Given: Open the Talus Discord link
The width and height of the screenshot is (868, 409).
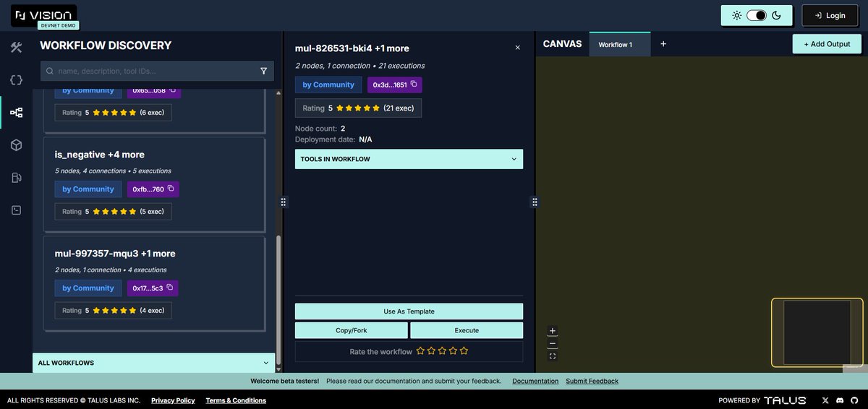Looking at the screenshot, I should (840, 400).
